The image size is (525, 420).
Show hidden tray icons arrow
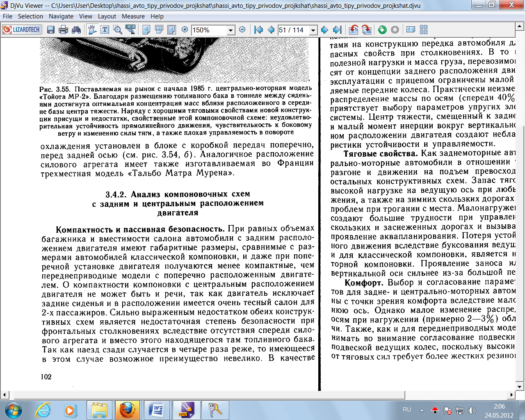tap(422, 410)
